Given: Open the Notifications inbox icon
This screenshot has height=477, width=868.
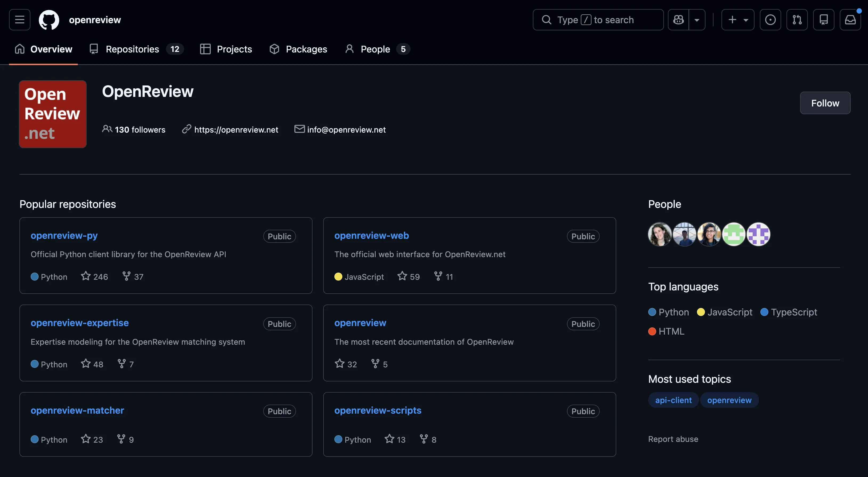Looking at the screenshot, I should click(x=850, y=20).
